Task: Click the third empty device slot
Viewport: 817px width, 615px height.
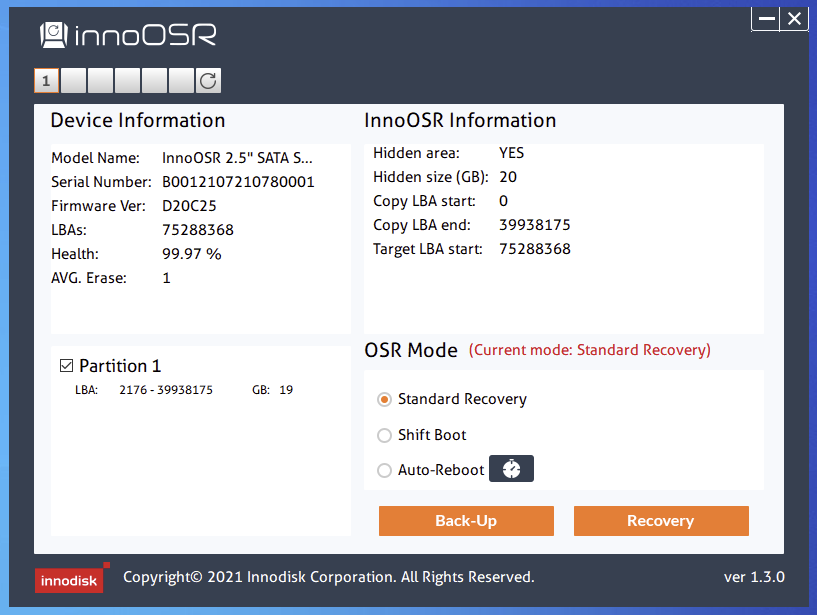Action: tap(128, 81)
